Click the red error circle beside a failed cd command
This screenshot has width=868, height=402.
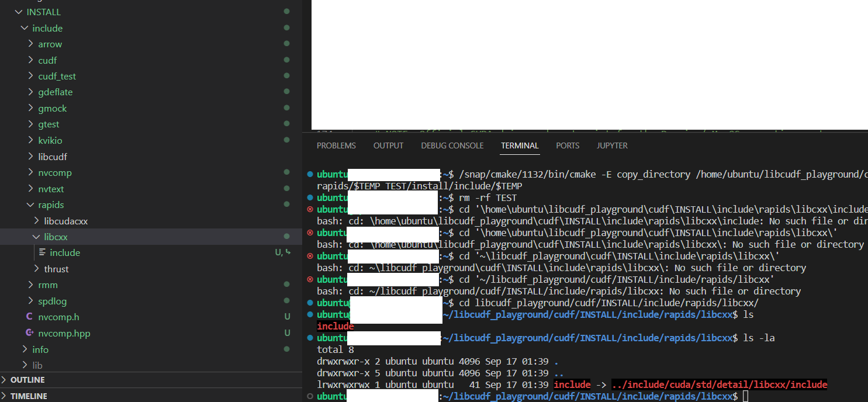coord(310,209)
